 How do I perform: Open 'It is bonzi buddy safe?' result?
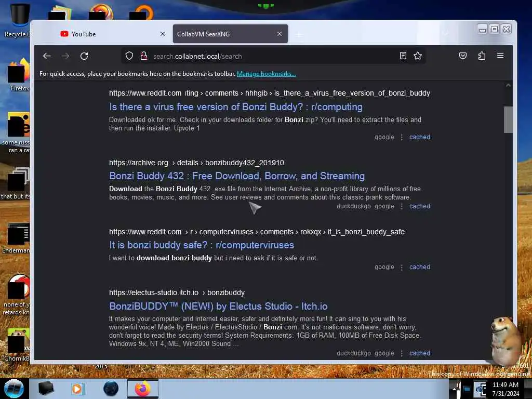tap(202, 245)
